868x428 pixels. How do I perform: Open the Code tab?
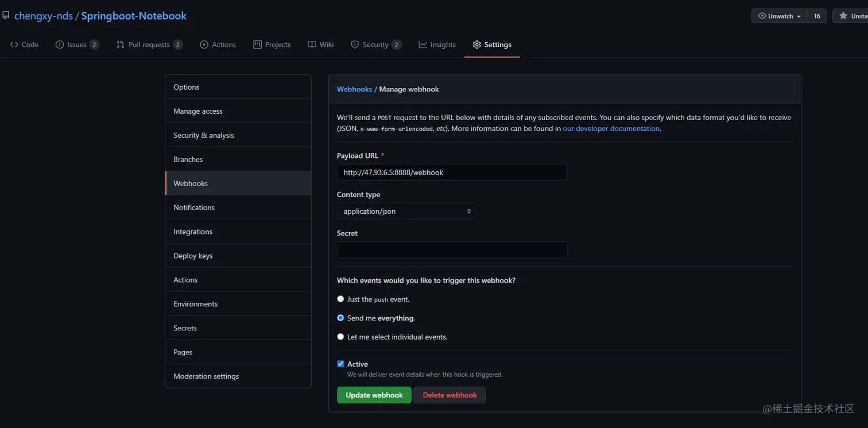click(24, 45)
